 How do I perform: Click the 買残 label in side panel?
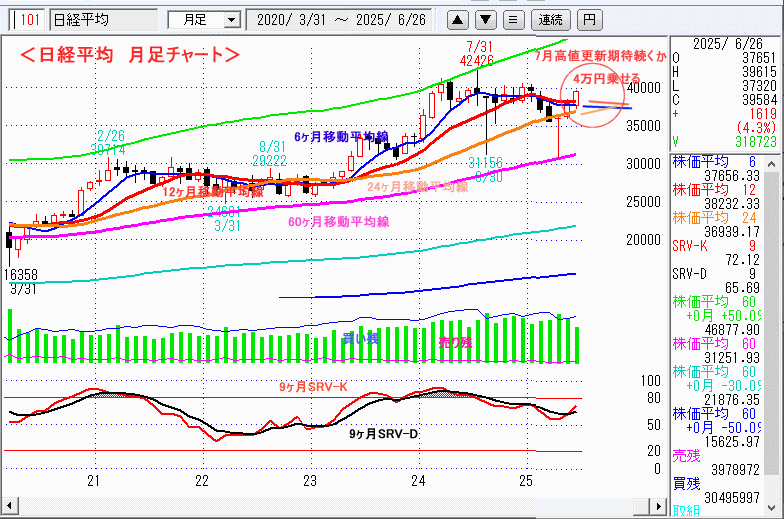(x=686, y=484)
